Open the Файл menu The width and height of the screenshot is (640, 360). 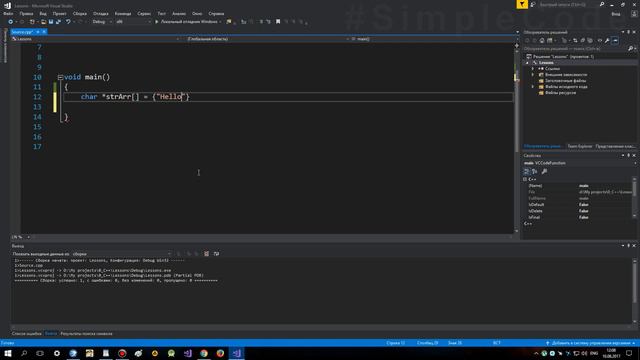click(x=8, y=13)
